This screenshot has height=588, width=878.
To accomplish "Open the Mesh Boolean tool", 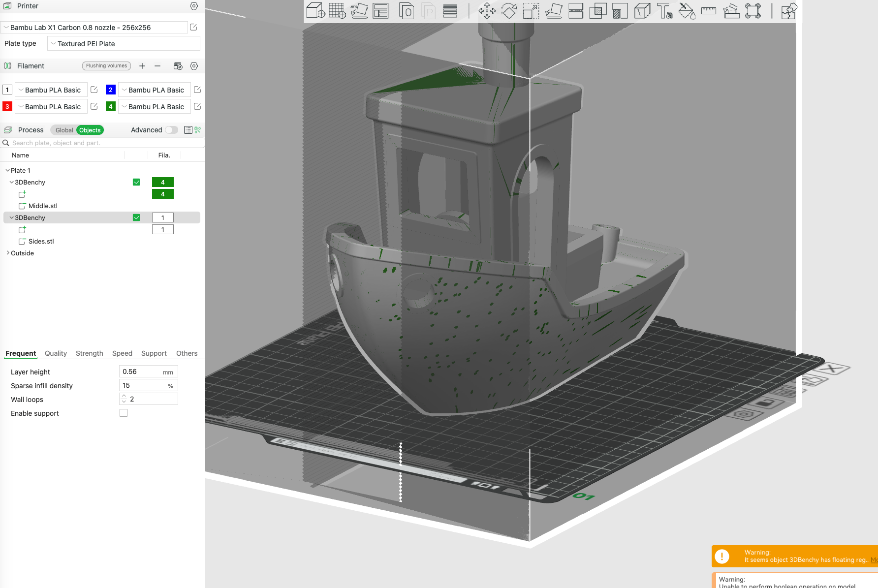I will 598,11.
